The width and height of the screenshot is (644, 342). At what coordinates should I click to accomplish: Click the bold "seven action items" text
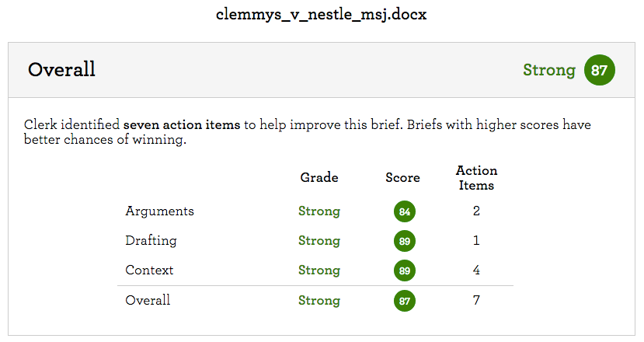[x=182, y=124]
